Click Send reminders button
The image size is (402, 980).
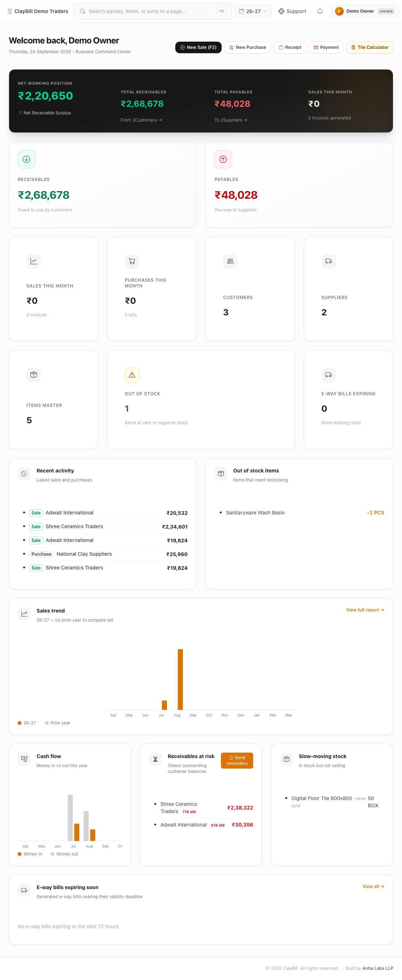[x=237, y=761]
